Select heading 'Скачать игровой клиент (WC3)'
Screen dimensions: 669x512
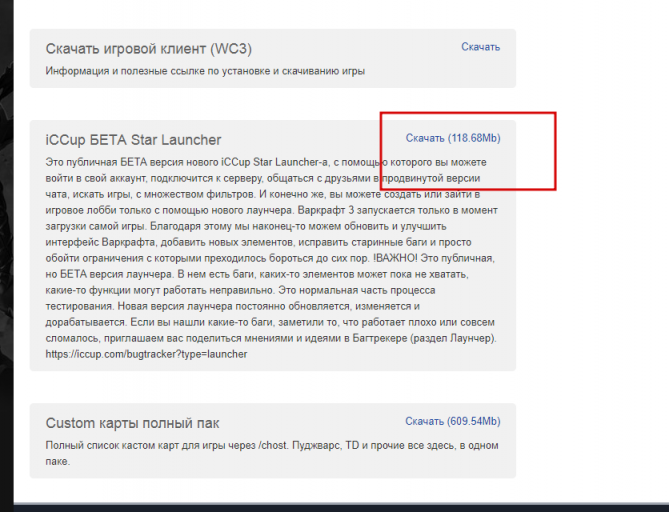click(x=148, y=49)
